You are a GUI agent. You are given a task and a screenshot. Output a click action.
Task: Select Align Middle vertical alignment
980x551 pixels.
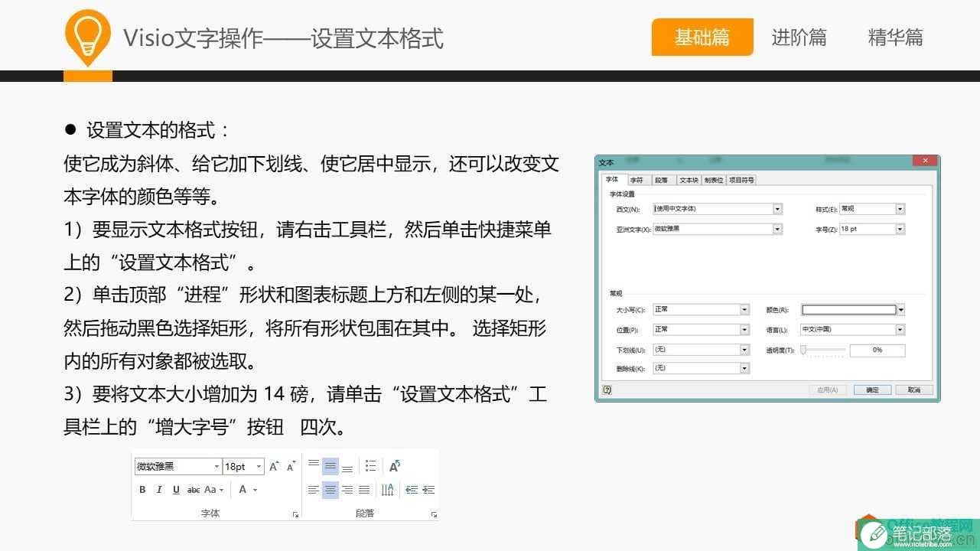(x=330, y=466)
